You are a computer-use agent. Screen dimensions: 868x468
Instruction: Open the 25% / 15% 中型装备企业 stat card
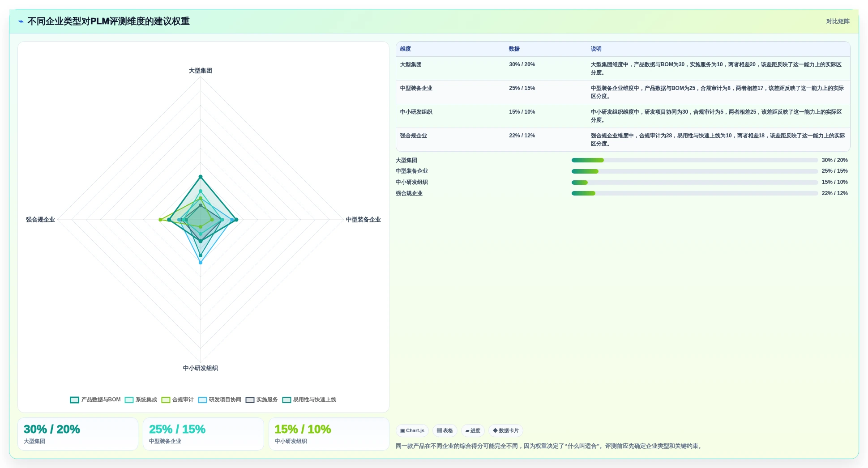(203, 434)
